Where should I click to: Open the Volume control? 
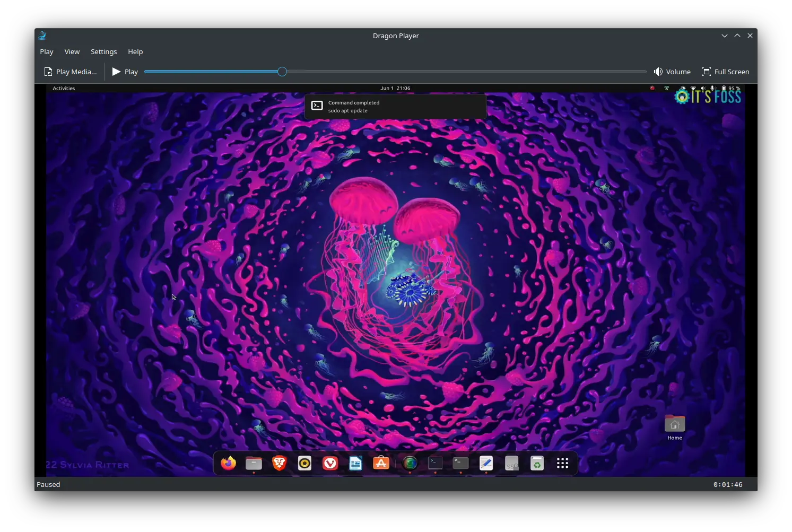pos(672,72)
